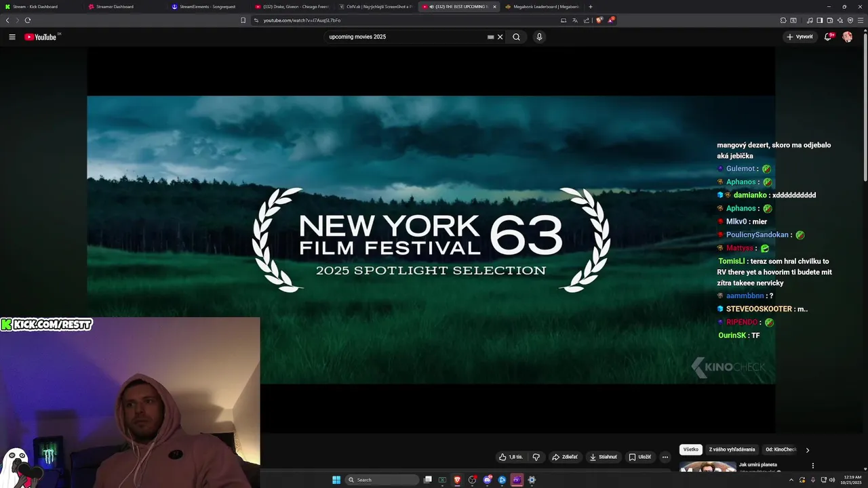Start voice search with the microphone
Viewport: 868px width, 488px height.
(x=539, y=37)
